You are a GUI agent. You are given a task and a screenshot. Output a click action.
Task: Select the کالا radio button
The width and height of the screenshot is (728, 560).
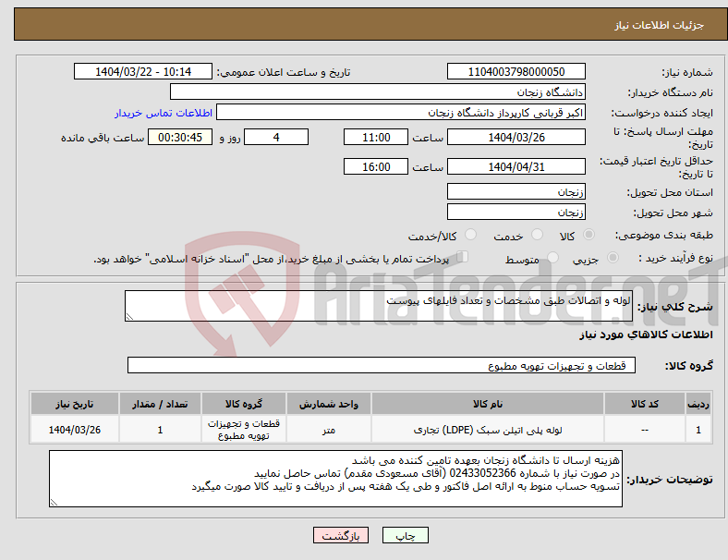[x=588, y=235]
